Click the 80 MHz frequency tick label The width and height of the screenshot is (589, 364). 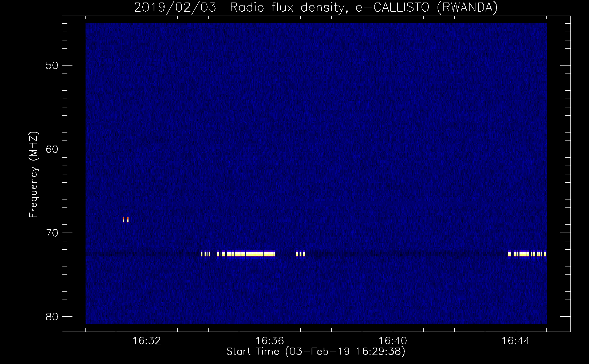[52, 317]
